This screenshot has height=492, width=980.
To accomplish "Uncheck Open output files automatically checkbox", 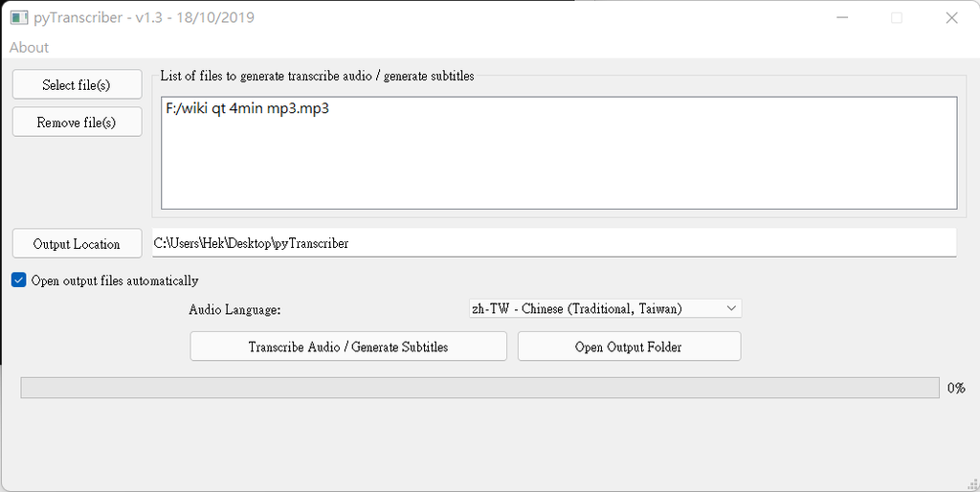I will (19, 280).
